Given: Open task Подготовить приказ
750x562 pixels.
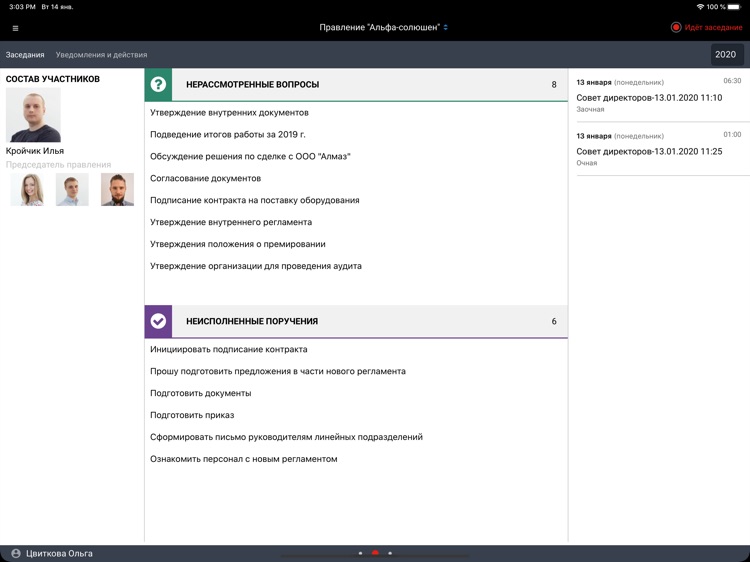Looking at the screenshot, I should click(x=192, y=415).
